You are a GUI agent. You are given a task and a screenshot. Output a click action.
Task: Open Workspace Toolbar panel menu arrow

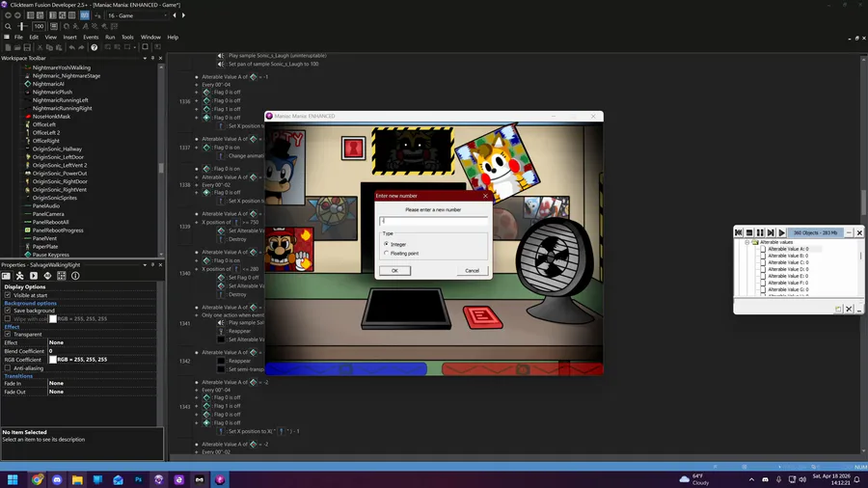point(145,58)
